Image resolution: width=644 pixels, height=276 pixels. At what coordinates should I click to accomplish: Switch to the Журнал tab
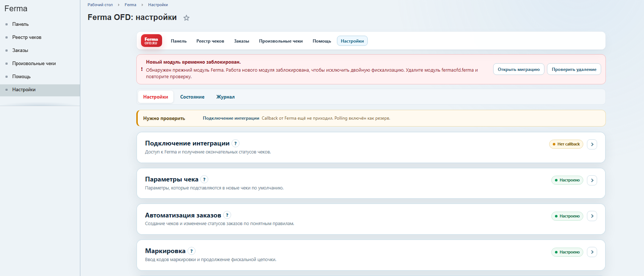pos(225,97)
